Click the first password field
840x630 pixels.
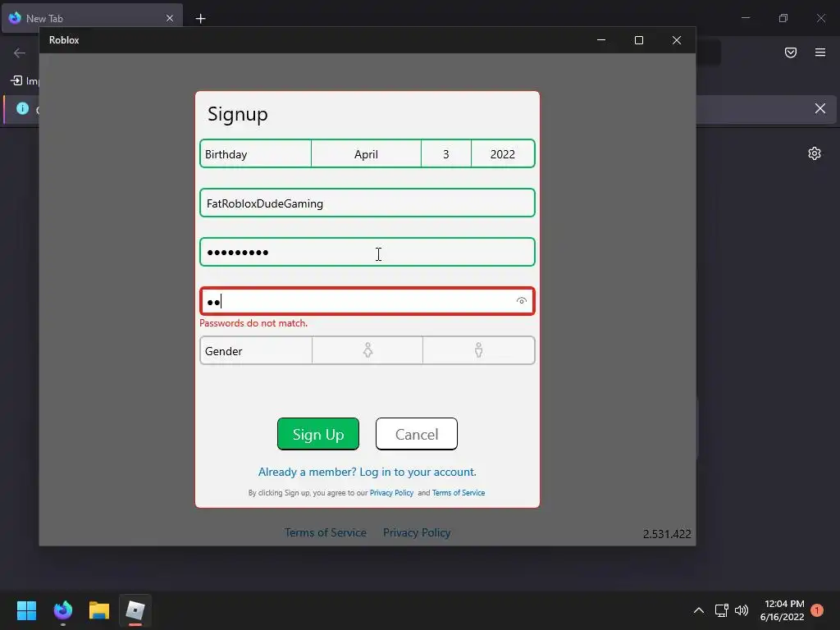[x=367, y=252]
